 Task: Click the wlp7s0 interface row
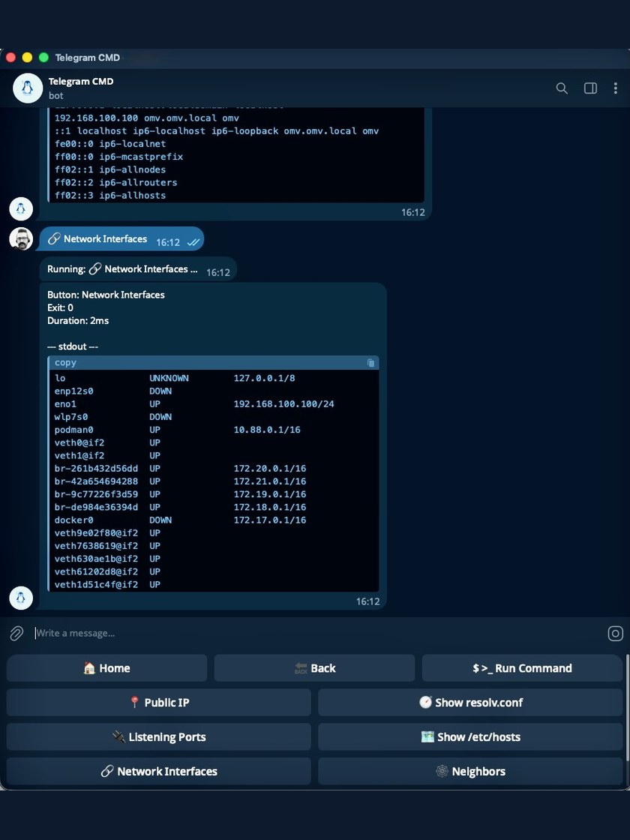(x=113, y=417)
